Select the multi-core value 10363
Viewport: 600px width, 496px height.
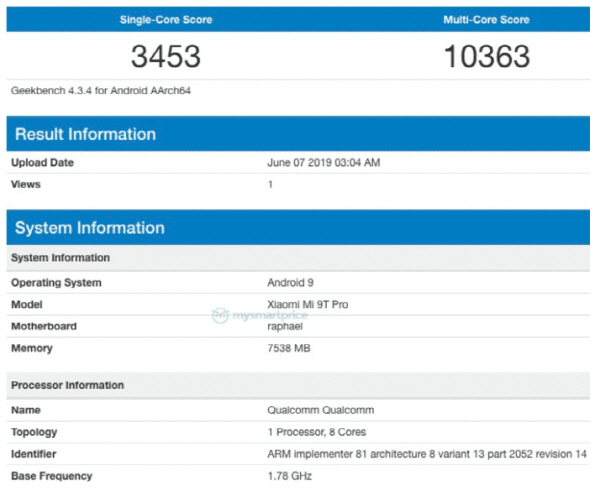(x=487, y=56)
